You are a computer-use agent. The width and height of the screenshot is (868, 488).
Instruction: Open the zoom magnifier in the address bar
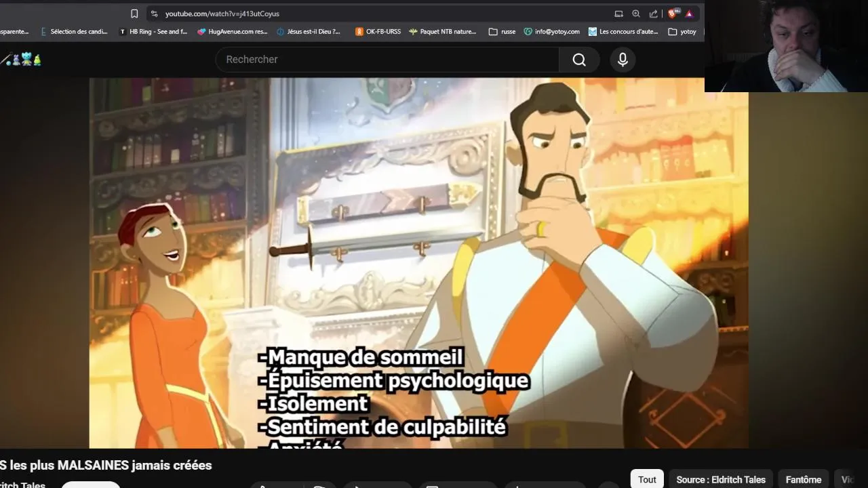(x=636, y=14)
